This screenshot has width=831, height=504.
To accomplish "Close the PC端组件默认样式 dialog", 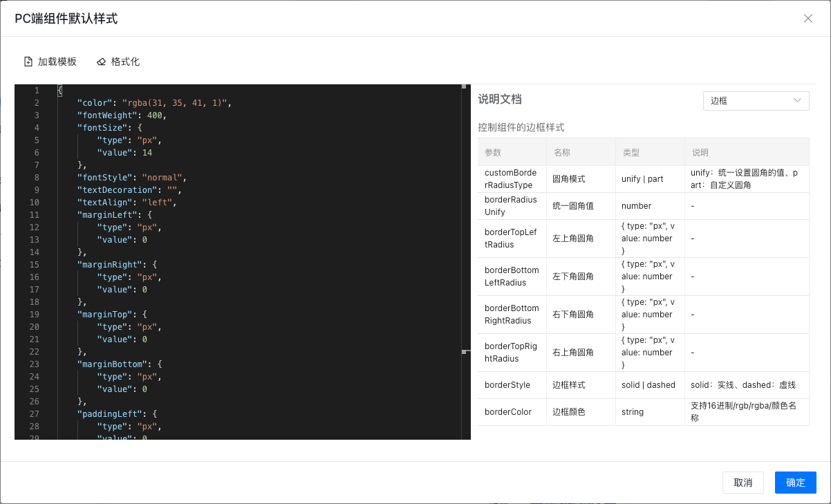I will click(x=807, y=19).
